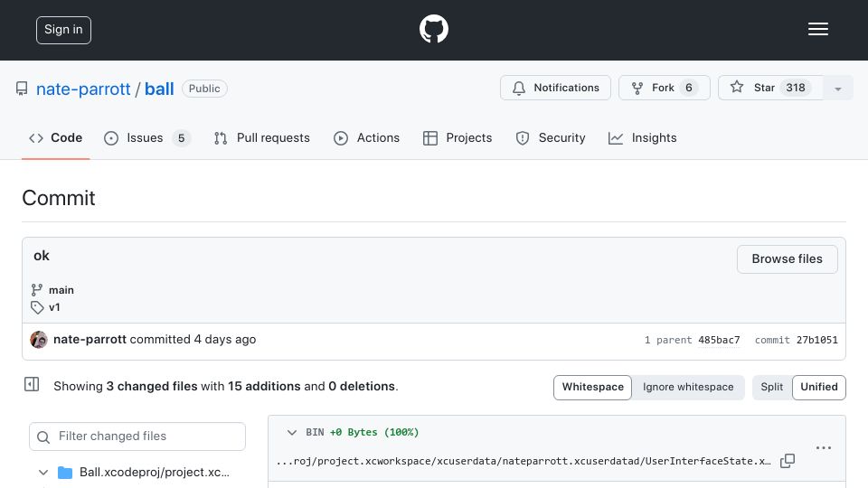Click the Public badge label

coord(204,89)
